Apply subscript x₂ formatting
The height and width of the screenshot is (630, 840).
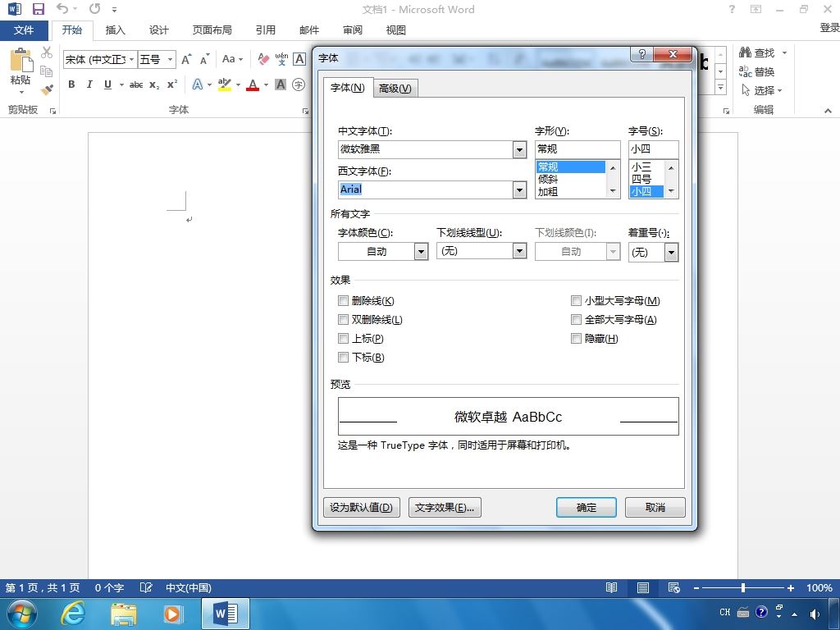click(154, 84)
